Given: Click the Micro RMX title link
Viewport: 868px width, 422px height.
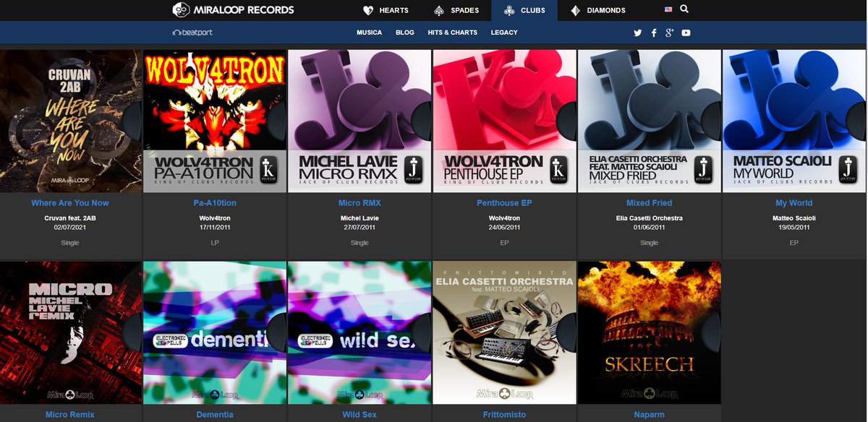Looking at the screenshot, I should tap(359, 203).
